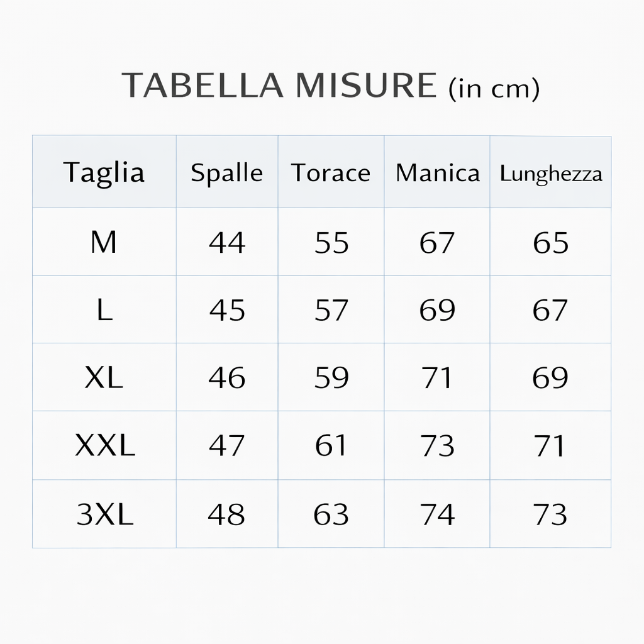Select Torace value 57 for size L
This screenshot has width=644, height=644.
tap(331, 311)
